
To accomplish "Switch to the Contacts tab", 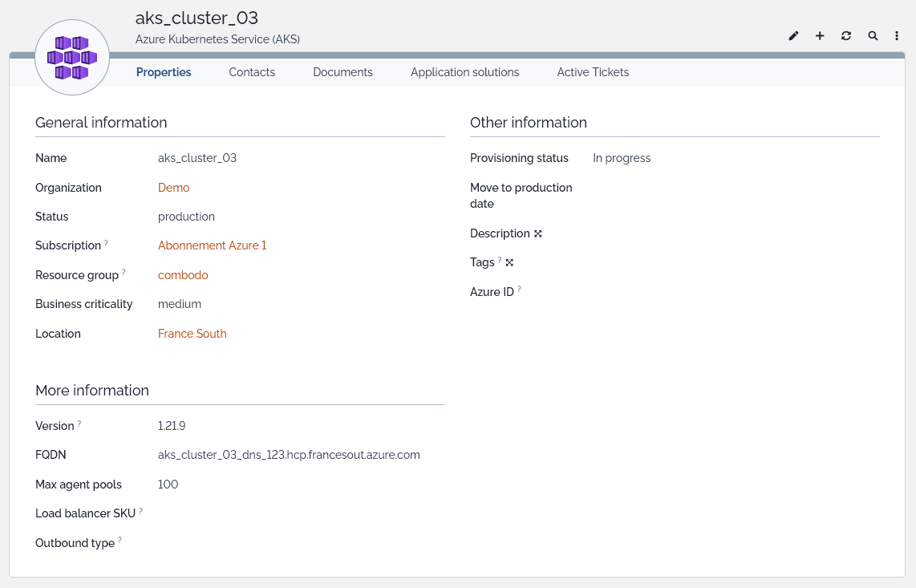I will click(x=252, y=72).
